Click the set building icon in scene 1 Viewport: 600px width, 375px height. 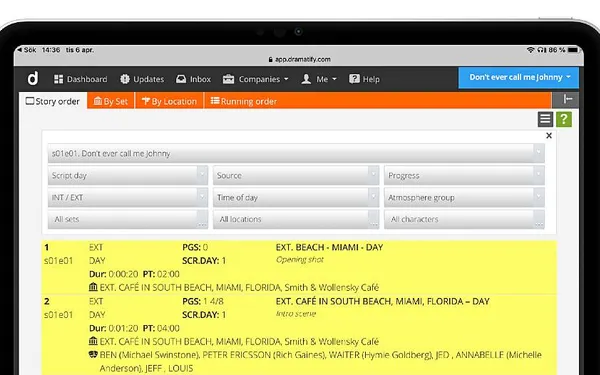coord(93,287)
